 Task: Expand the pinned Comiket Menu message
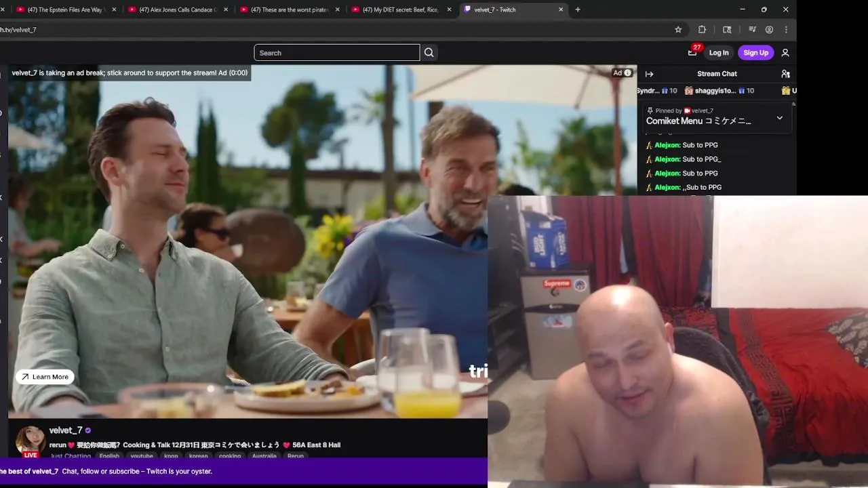pos(780,118)
